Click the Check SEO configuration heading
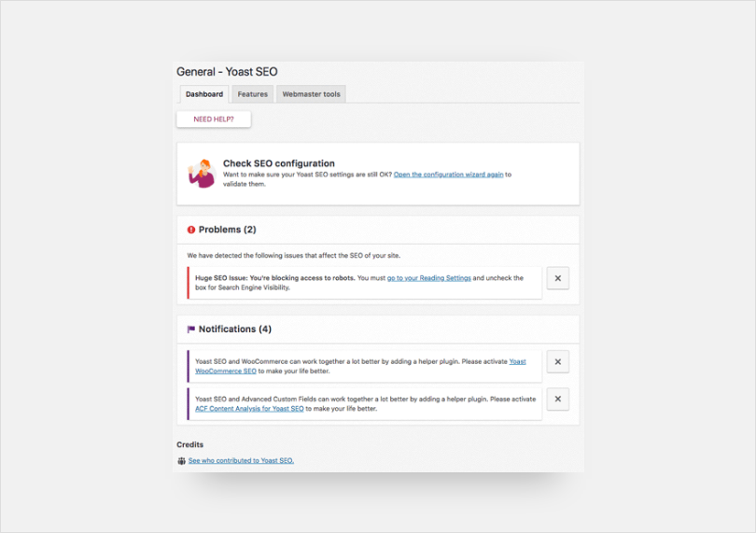This screenshot has width=756, height=533. click(278, 163)
